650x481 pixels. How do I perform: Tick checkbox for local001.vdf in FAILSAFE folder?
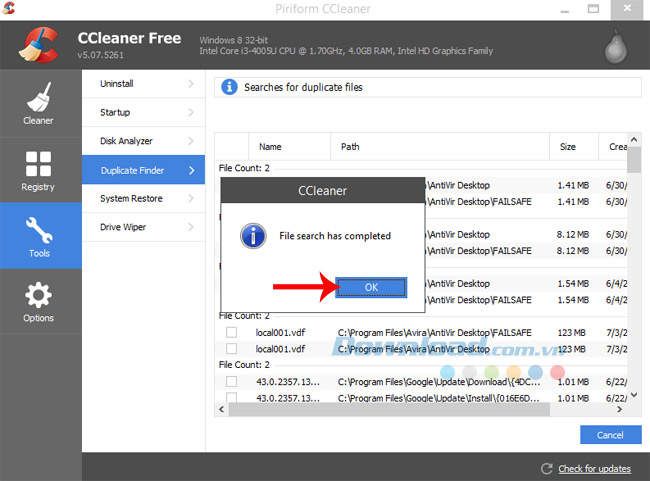click(231, 332)
